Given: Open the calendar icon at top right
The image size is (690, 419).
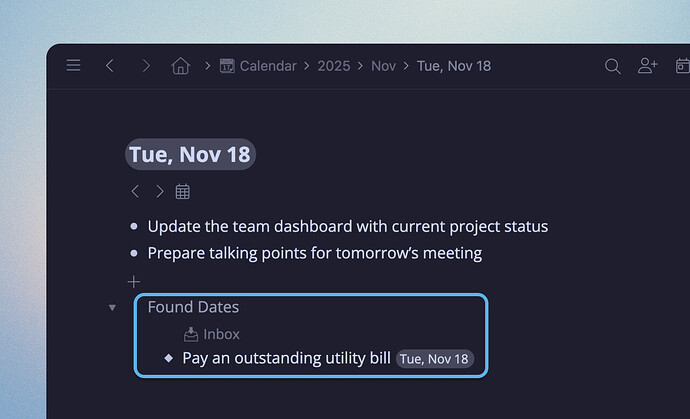Looking at the screenshot, I should pyautogui.click(x=683, y=66).
